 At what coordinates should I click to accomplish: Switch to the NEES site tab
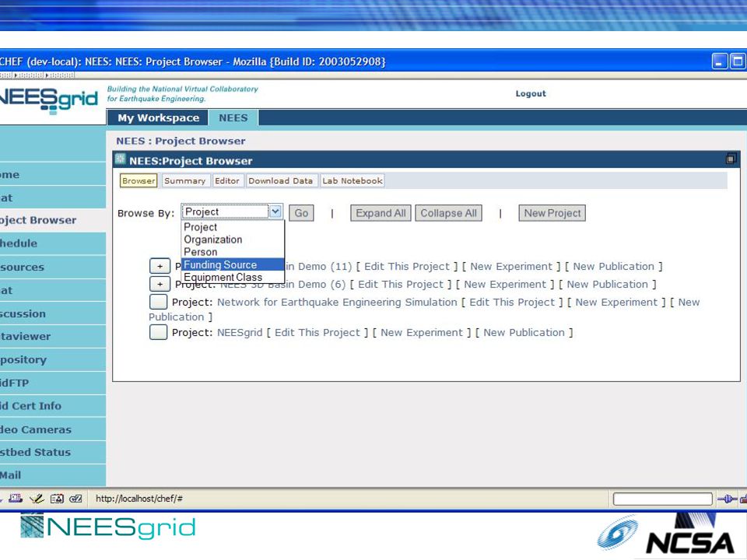click(233, 117)
